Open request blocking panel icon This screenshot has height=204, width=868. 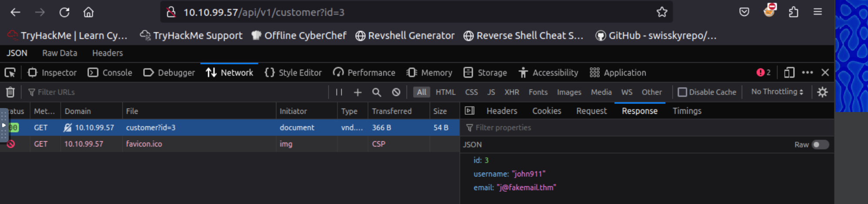(396, 92)
